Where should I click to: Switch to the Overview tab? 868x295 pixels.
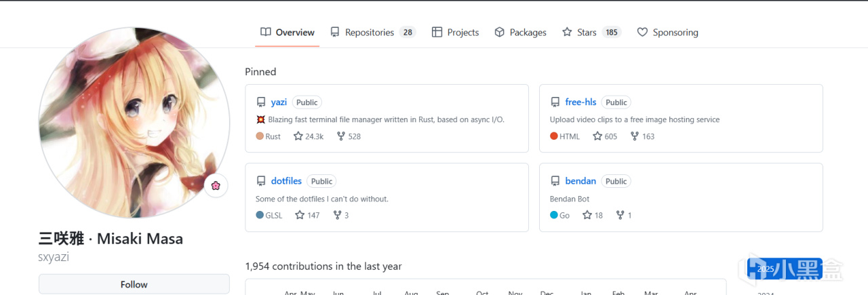pos(288,33)
